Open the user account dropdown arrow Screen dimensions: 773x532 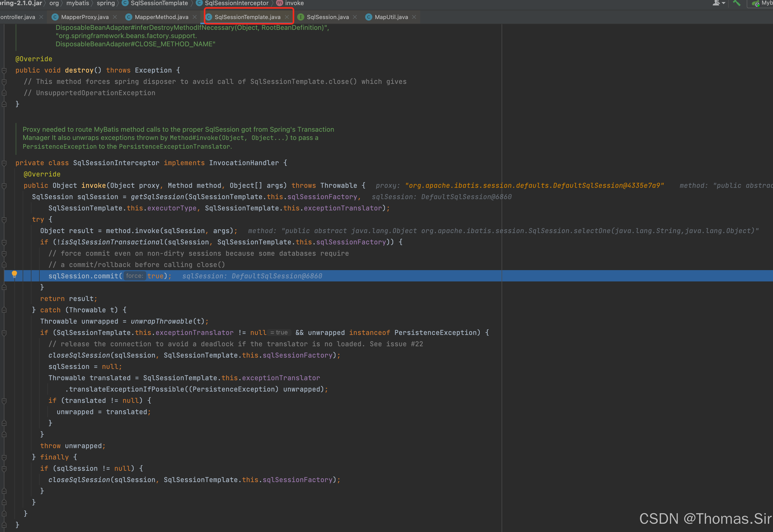(724, 3)
